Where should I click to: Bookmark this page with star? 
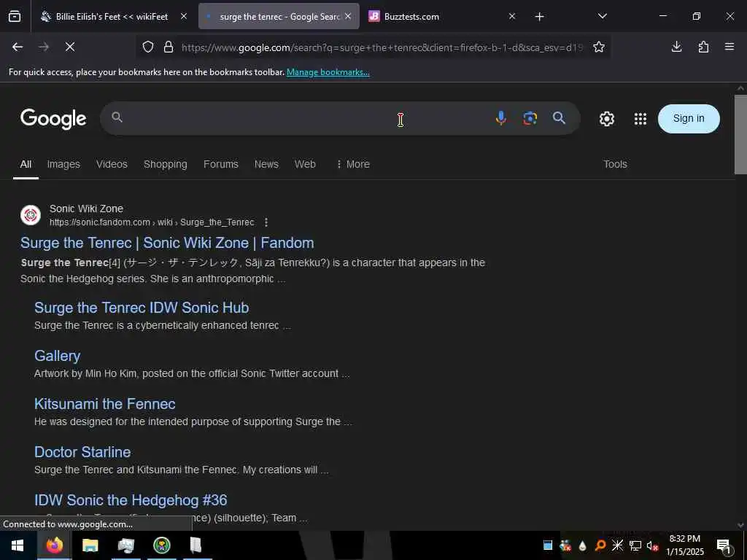(x=599, y=47)
